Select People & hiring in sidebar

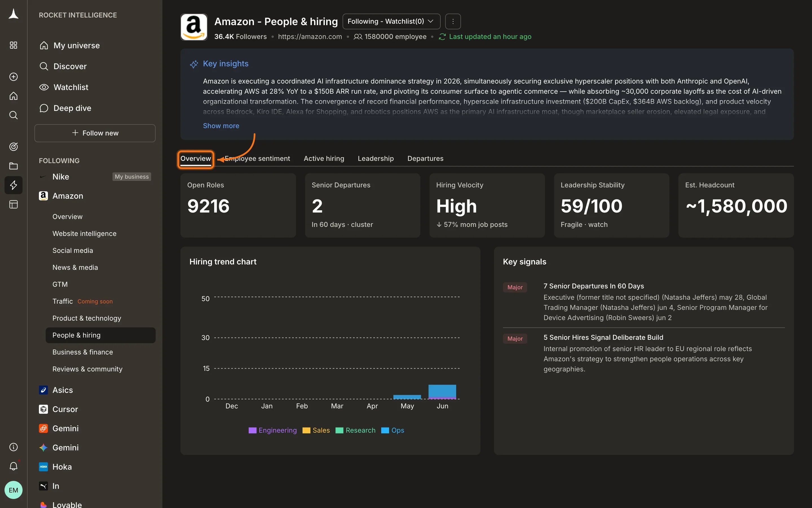coord(100,335)
